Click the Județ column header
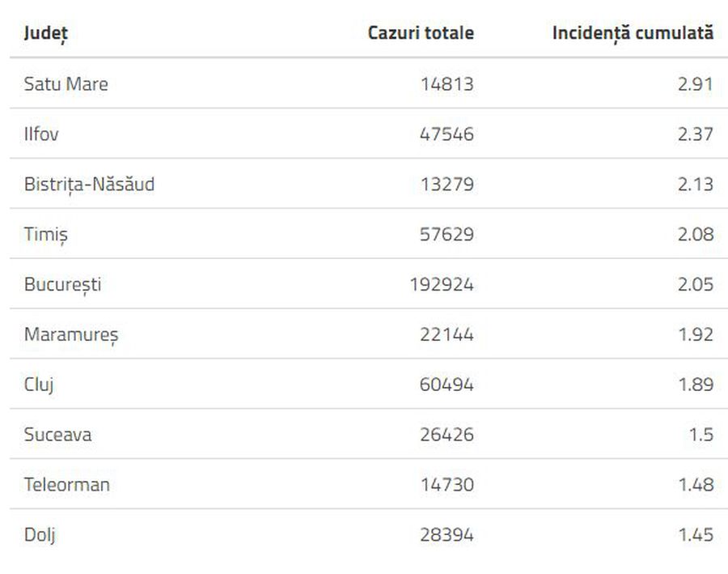 click(x=46, y=33)
